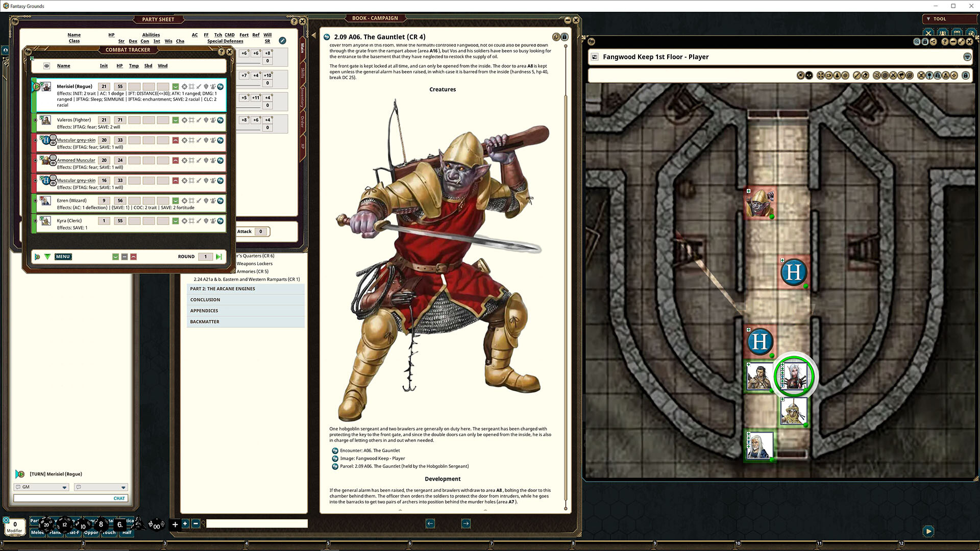Screen dimensions: 980x551
Task: Switch to the Skills sidebar tab
Action: coord(301,74)
